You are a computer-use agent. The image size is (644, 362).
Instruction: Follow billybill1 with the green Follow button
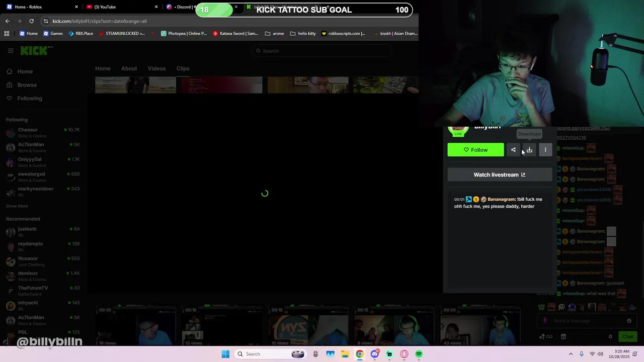click(x=475, y=150)
